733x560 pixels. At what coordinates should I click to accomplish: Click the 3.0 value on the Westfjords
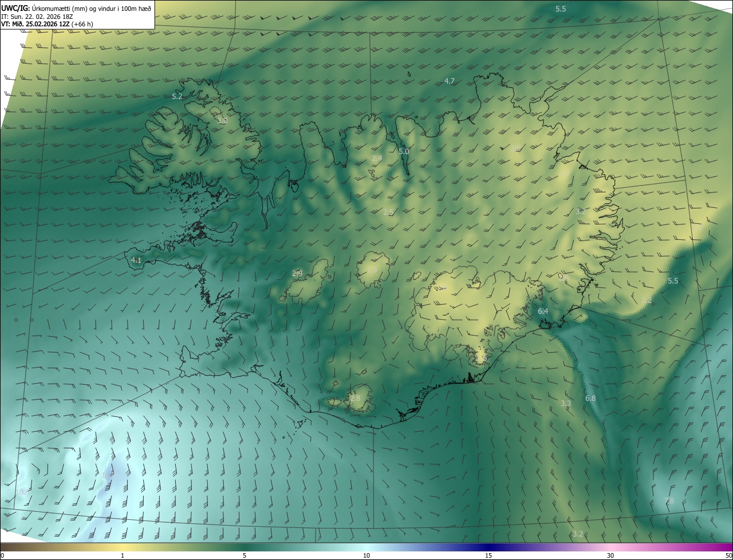222,121
